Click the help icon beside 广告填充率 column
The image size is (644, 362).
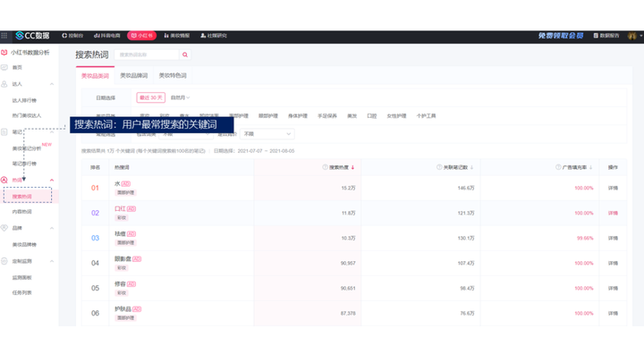(x=558, y=167)
